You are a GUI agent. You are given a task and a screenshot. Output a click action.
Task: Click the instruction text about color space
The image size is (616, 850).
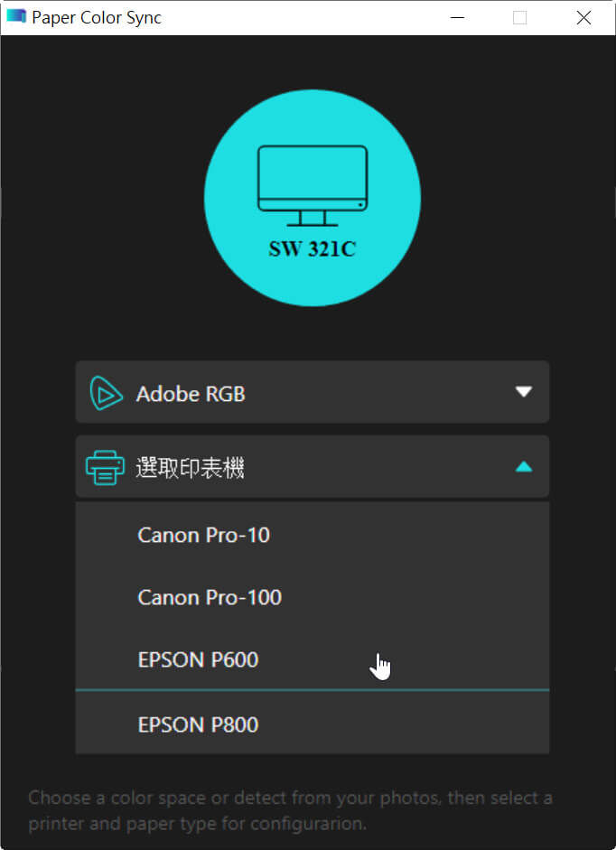click(290, 810)
